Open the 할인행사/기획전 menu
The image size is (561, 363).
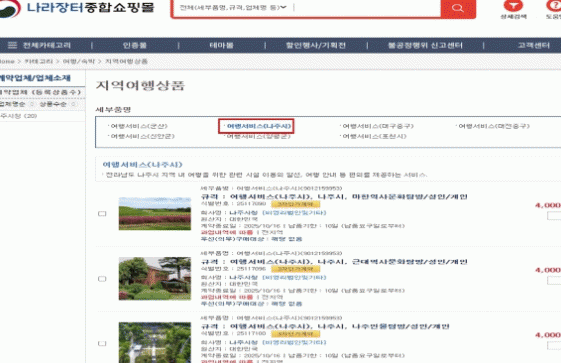(x=316, y=45)
